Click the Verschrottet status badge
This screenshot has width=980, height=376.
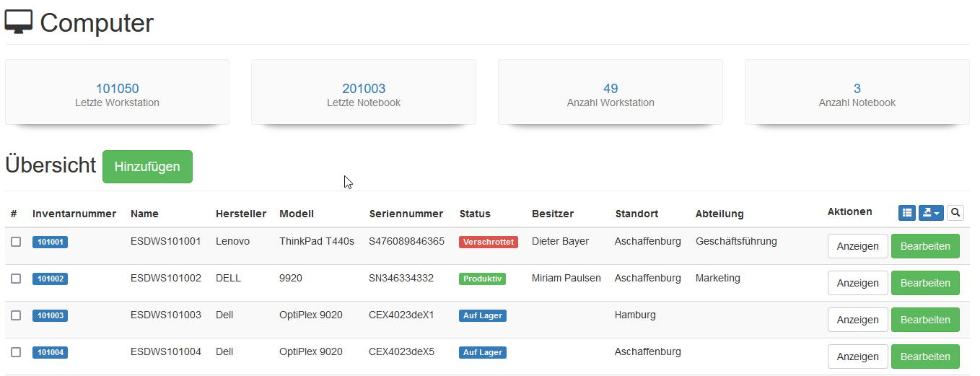coord(489,242)
